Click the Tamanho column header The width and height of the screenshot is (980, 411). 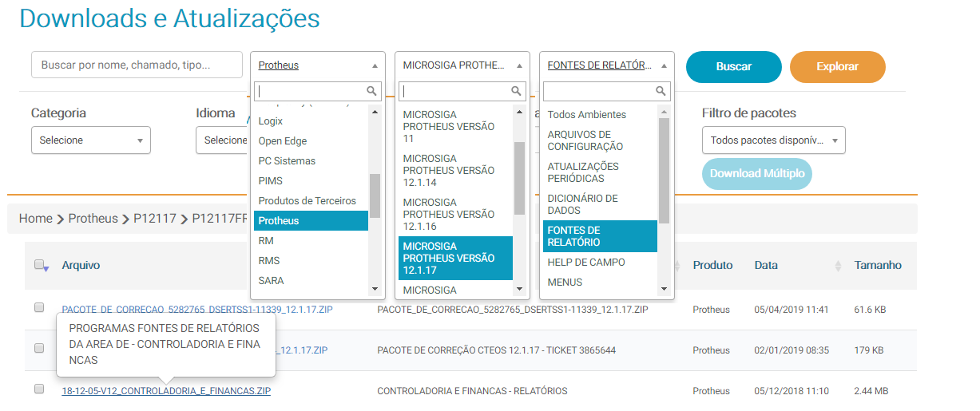point(878,266)
